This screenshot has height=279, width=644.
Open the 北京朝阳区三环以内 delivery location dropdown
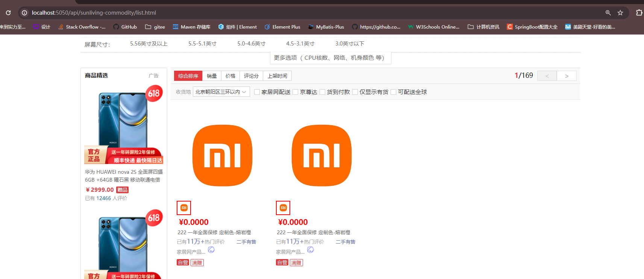[221, 92]
